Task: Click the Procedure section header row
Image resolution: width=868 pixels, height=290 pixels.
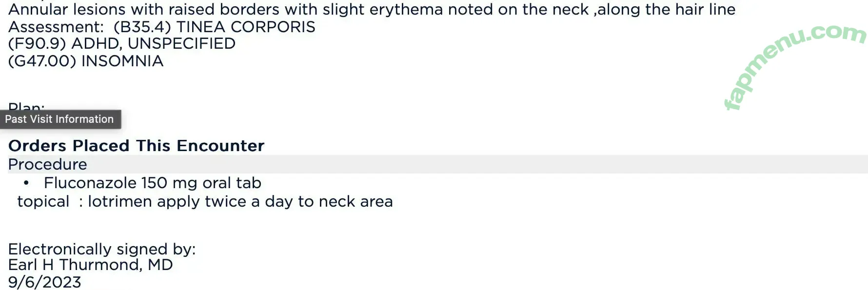Action: [x=438, y=164]
